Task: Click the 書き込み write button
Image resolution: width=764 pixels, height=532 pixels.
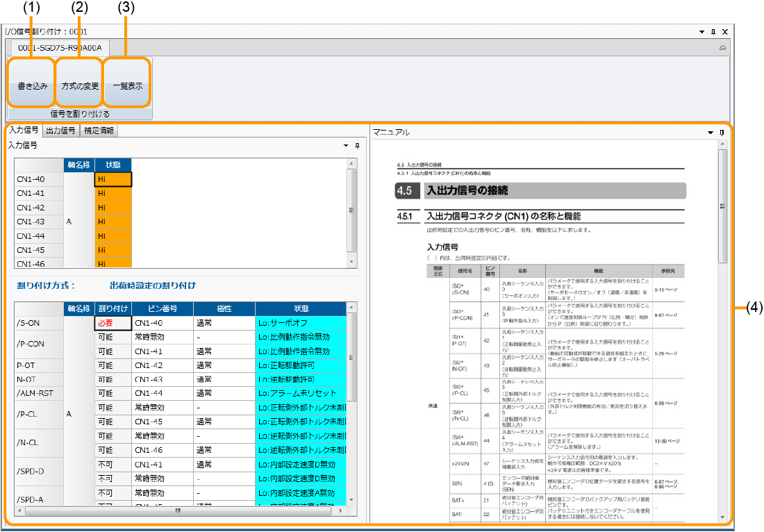Action: pos(33,86)
